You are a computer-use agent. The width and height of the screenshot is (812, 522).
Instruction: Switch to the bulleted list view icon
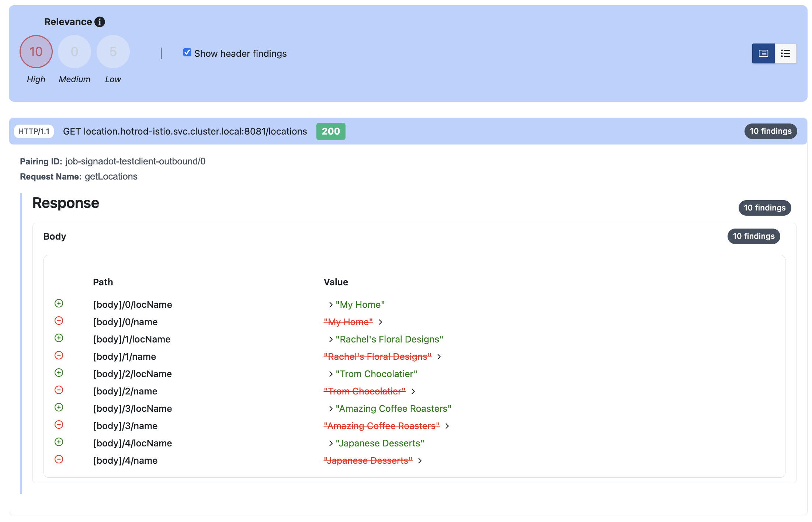785,53
